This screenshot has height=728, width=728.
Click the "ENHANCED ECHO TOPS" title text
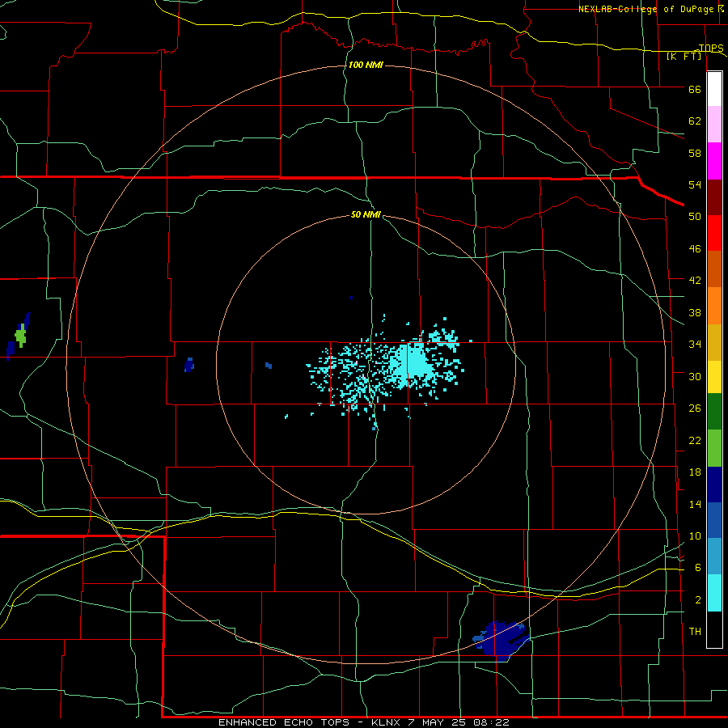(284, 722)
